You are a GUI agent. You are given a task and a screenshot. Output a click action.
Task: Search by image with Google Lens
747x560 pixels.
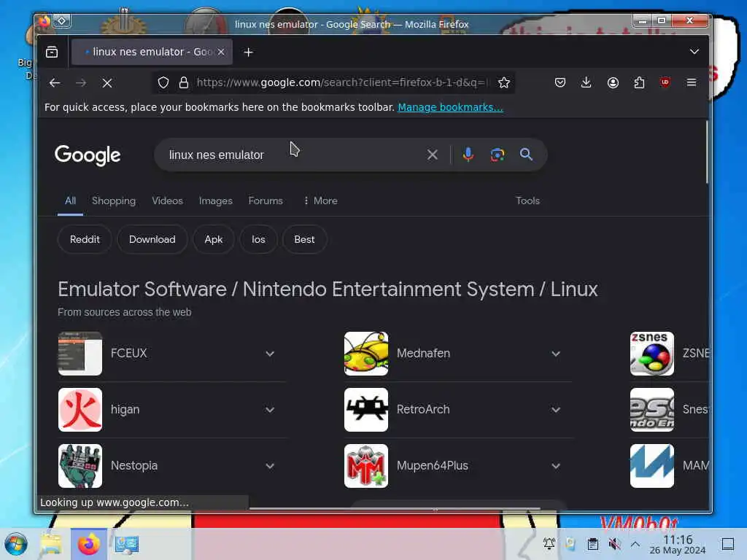(x=498, y=155)
